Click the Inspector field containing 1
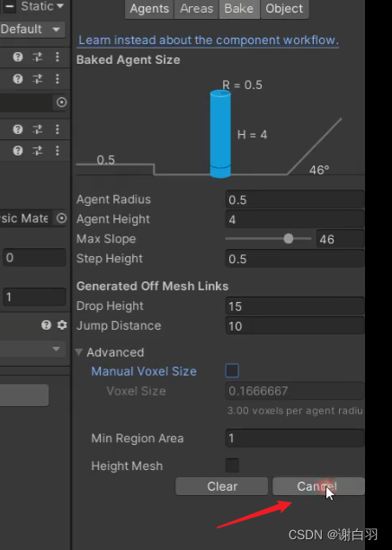 pyautogui.click(x=34, y=297)
